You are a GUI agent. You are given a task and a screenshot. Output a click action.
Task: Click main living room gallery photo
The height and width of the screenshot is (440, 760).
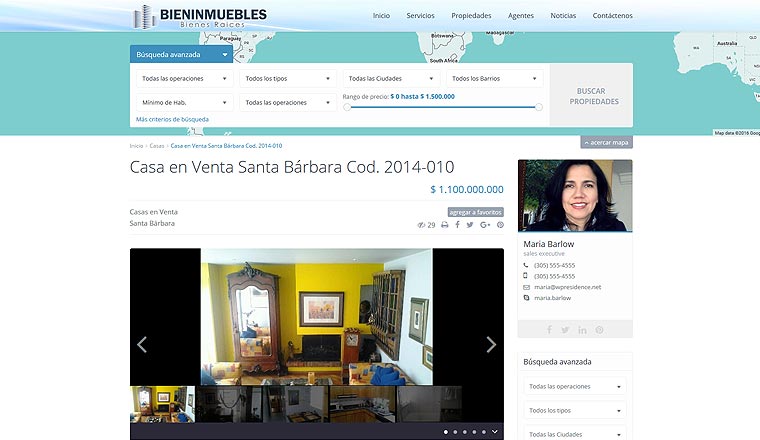coord(317,317)
